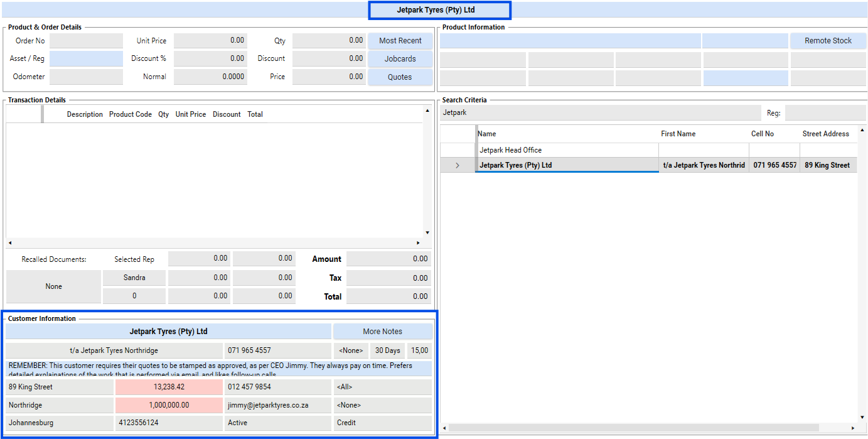Open the REMEMBER customer note text
868x439 pixels.
(x=219, y=369)
